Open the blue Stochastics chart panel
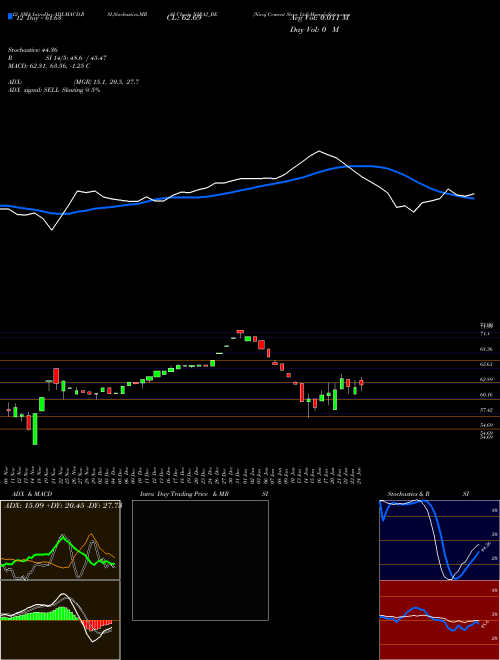This screenshot has height=660, width=500. [x=439, y=540]
